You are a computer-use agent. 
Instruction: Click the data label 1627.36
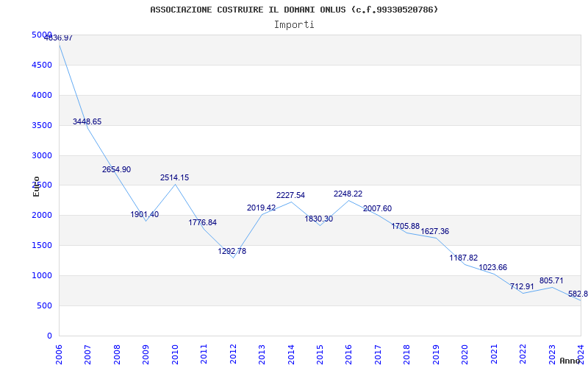tap(434, 231)
